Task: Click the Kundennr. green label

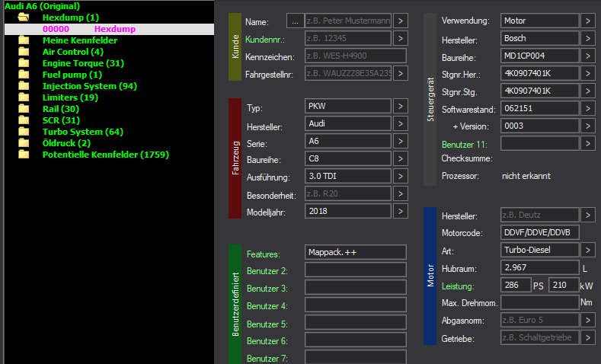Action: click(265, 40)
